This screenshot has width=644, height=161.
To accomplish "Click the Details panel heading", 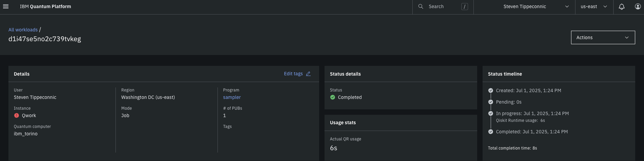I will click(x=22, y=74).
